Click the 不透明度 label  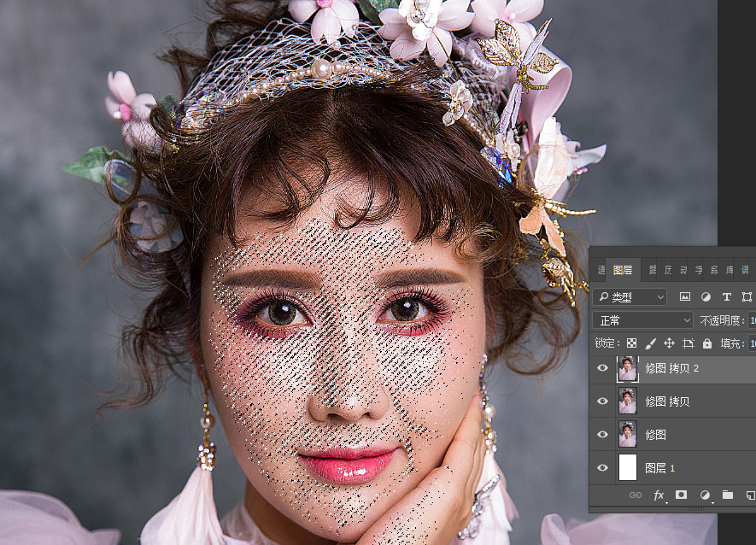tap(720, 320)
